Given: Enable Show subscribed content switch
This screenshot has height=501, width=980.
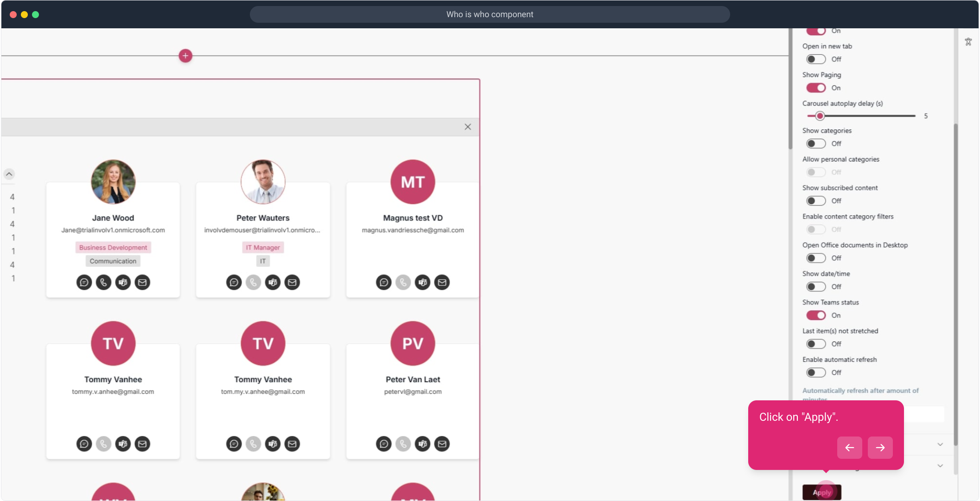Looking at the screenshot, I should (816, 200).
